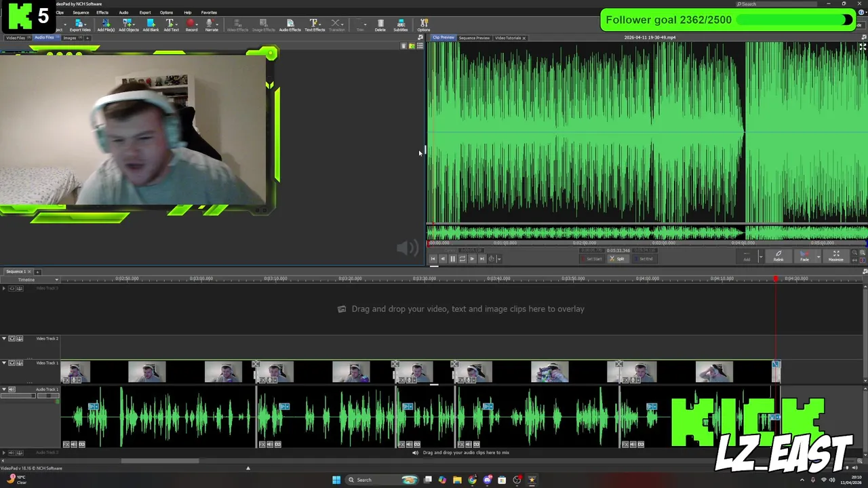Open the Export menu
Image resolution: width=868 pixels, height=488 pixels.
(145, 12)
